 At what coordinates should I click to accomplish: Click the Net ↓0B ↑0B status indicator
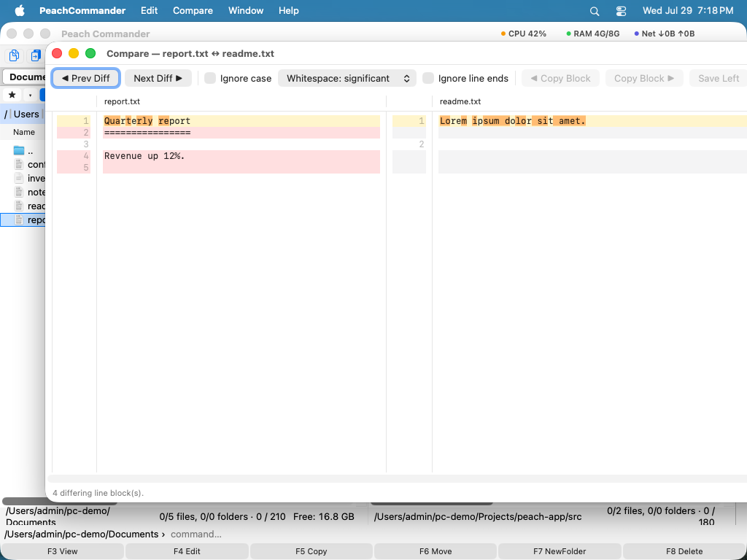(665, 34)
